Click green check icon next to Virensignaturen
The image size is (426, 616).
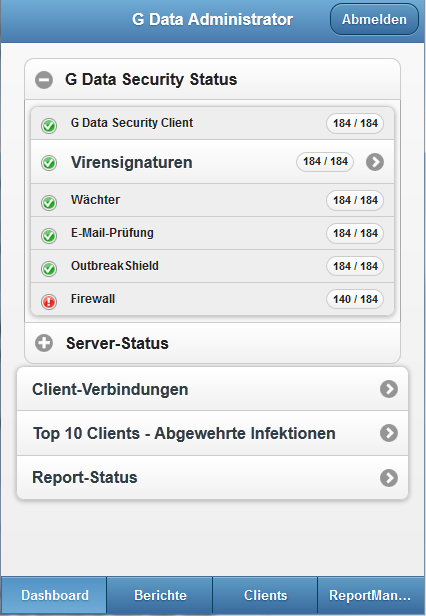coord(49,163)
